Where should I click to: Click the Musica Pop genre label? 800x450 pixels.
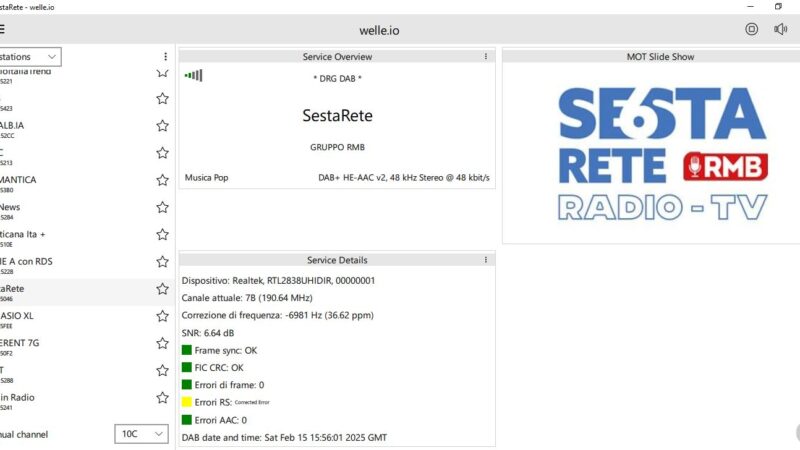pyautogui.click(x=206, y=178)
